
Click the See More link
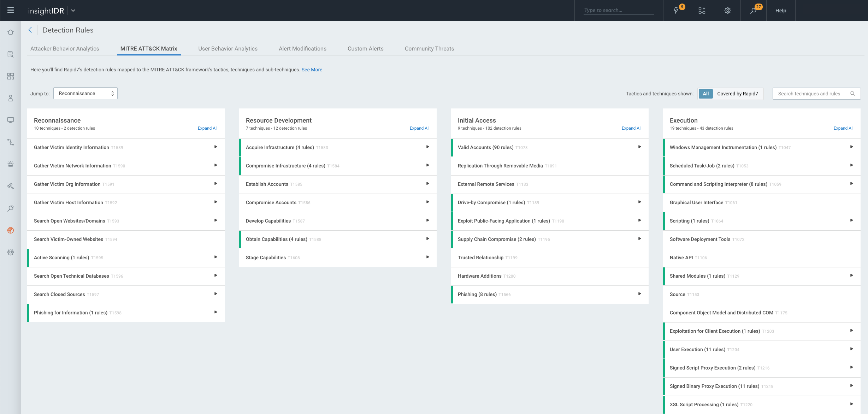pos(312,70)
